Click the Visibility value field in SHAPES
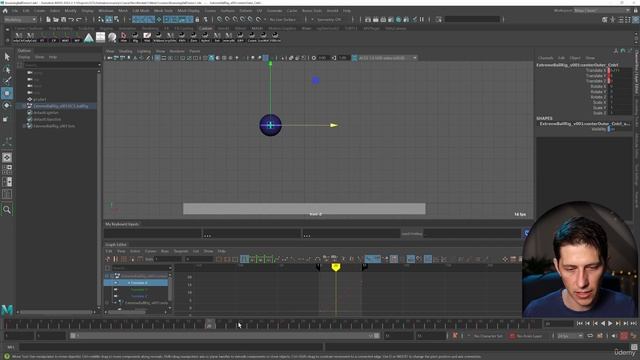 [x=620, y=129]
